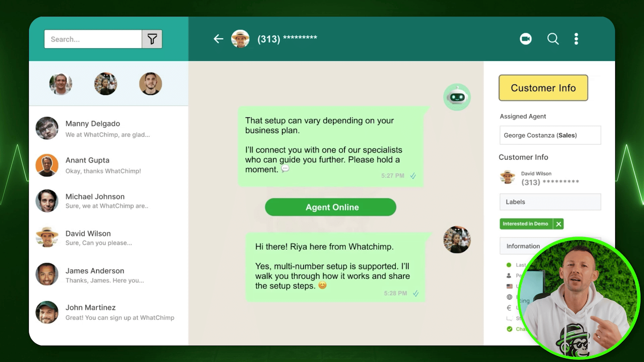Click the Interested in Demo green tag
Screen dimensions: 644x362
(526, 224)
